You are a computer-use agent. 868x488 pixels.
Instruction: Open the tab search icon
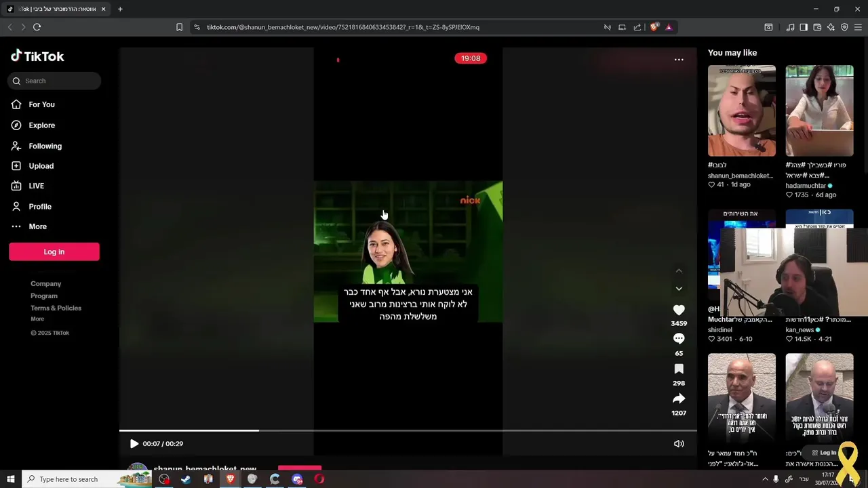point(768,27)
